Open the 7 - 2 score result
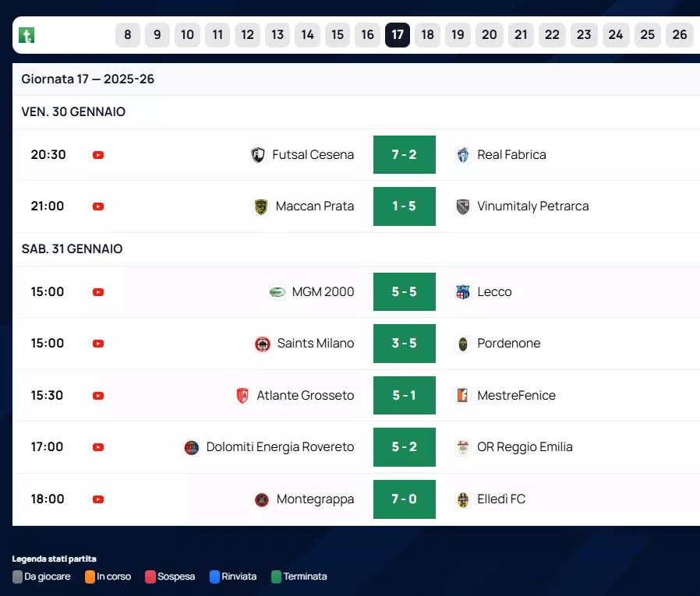This screenshot has height=596, width=700. 404,155
